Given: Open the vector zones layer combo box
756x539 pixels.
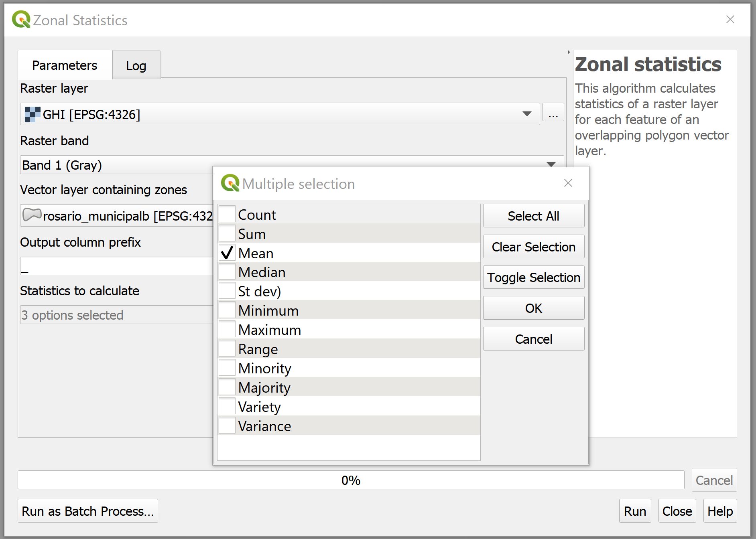Looking at the screenshot, I should point(116,216).
